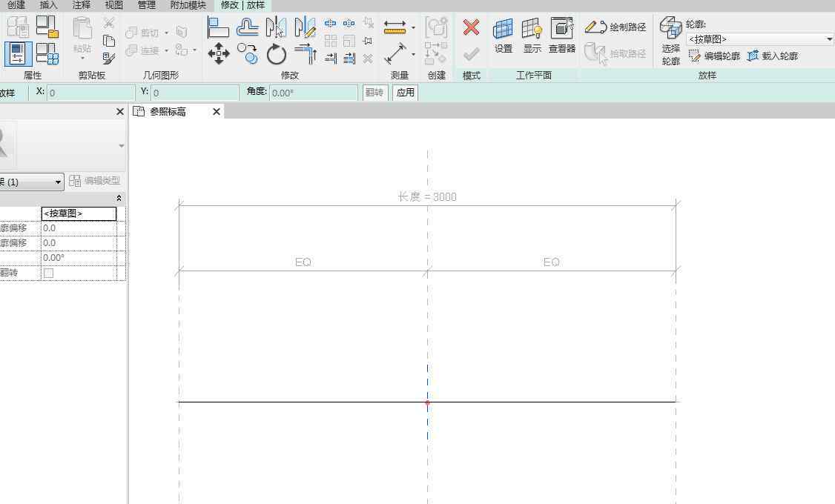This screenshot has height=504, width=835.
Task: Open the Add-Ins tab
Action: tap(188, 5)
